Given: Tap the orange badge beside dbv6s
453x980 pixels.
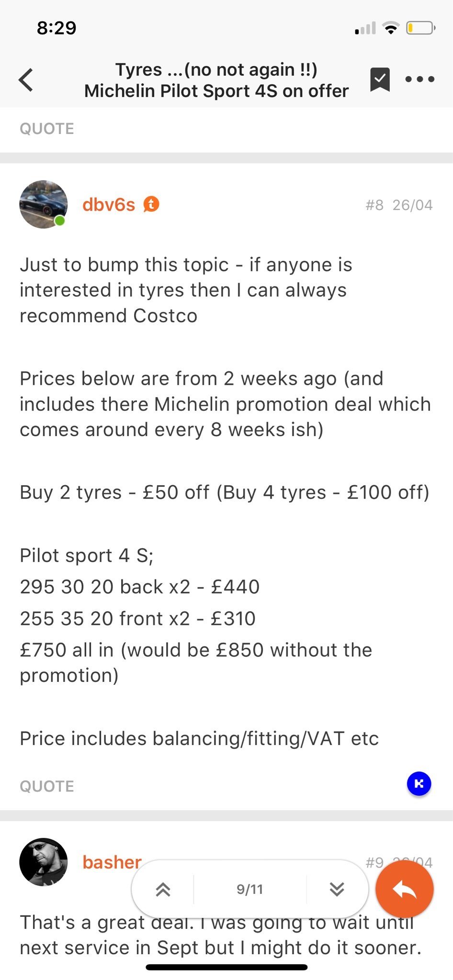Looking at the screenshot, I should coord(151,204).
